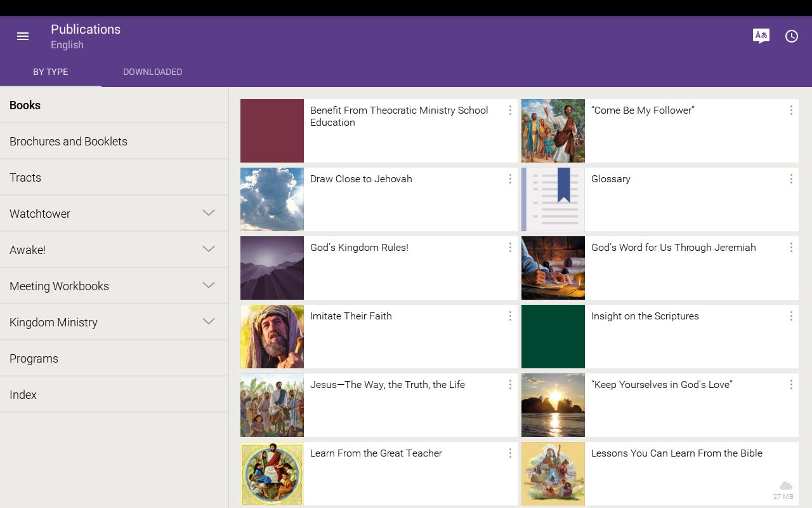
Task: Go to the Programs category
Action: click(x=34, y=359)
